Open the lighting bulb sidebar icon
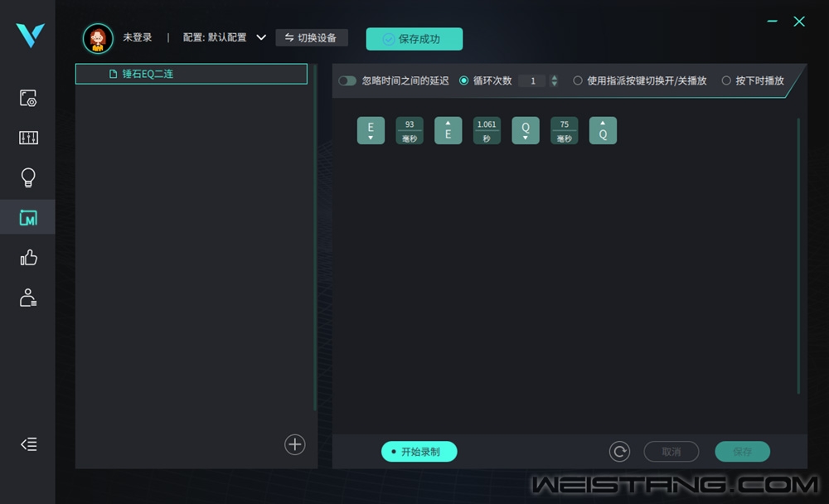 pos(28,177)
